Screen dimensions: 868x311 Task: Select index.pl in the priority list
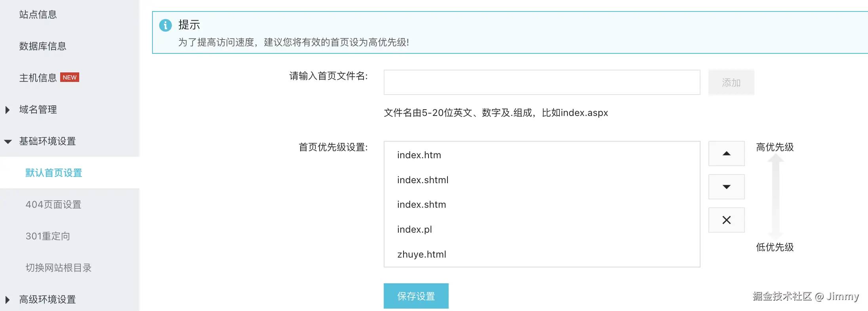tap(415, 229)
